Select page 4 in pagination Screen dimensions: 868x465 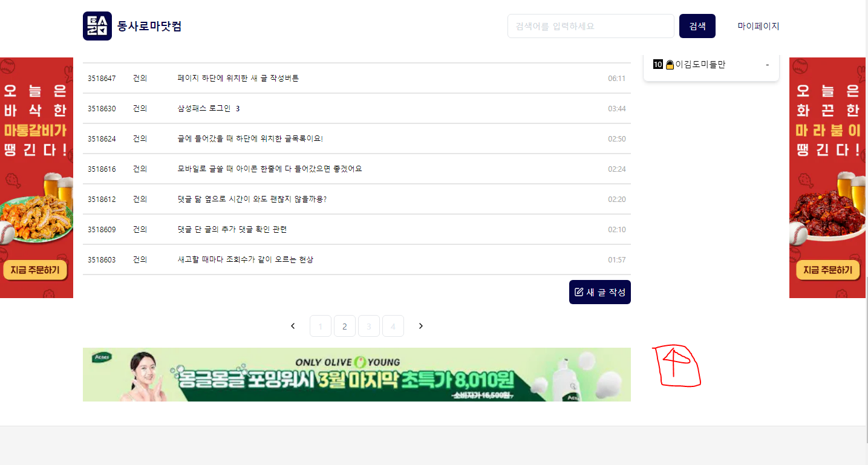(393, 326)
